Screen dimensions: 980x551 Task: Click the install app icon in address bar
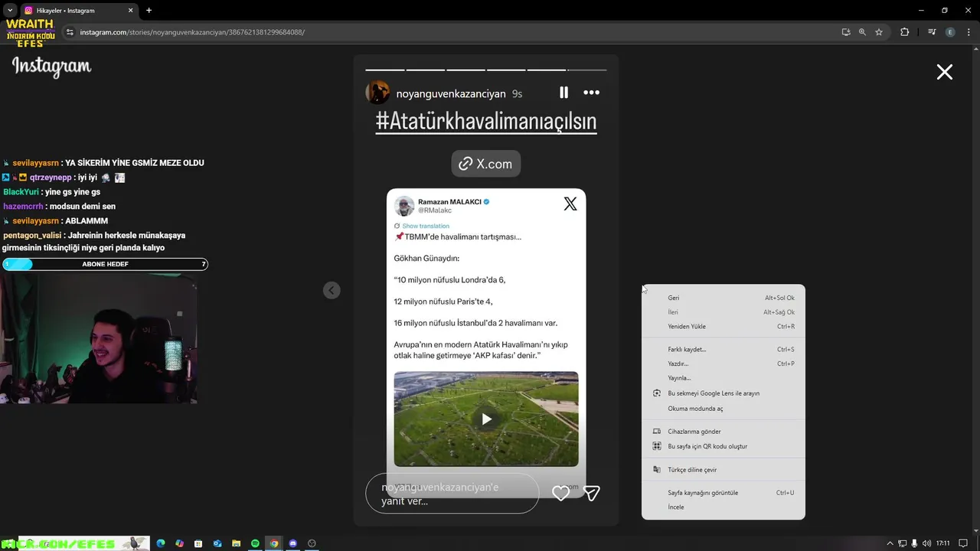coord(845,32)
